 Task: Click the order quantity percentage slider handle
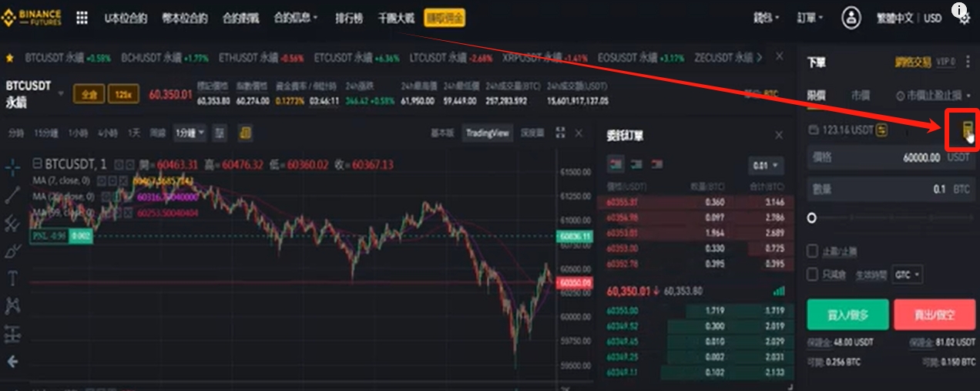812,218
